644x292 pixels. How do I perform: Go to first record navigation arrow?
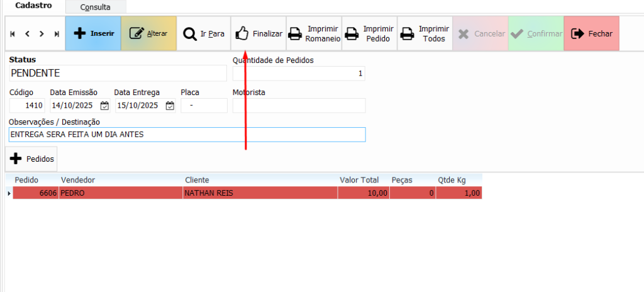click(13, 34)
